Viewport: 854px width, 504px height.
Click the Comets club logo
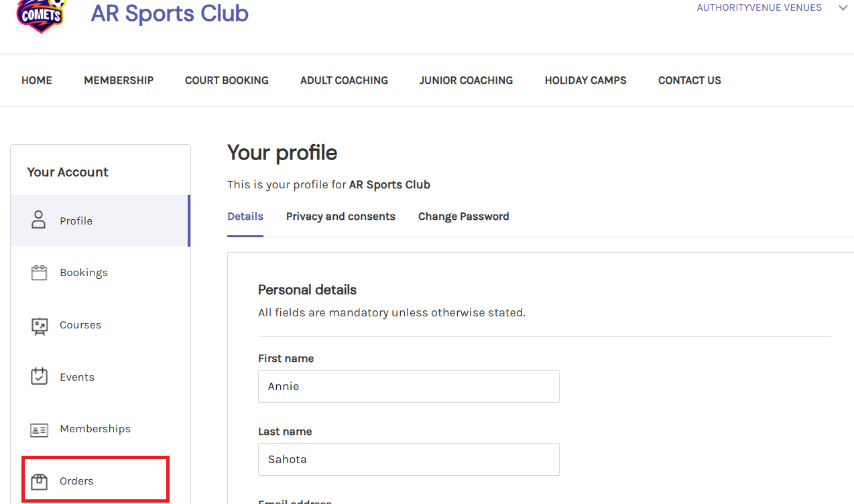(x=42, y=15)
